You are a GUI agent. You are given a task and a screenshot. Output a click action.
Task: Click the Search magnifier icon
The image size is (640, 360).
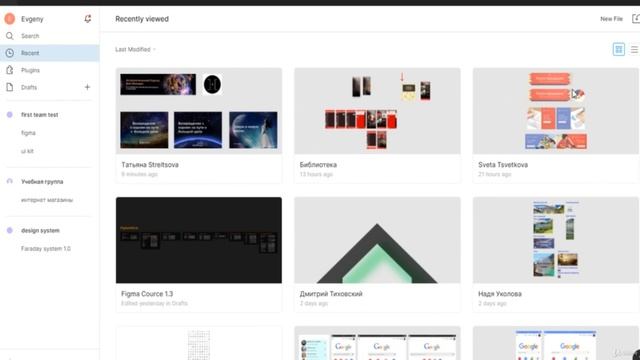tap(9, 36)
